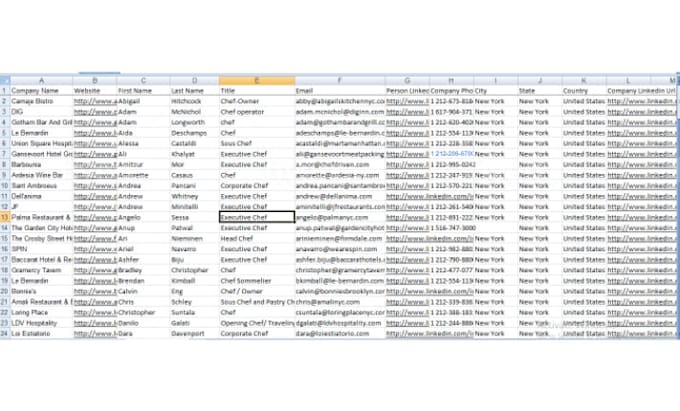Click the selected 'Executive Chef' cell in Angelo's row
Image resolution: width=680 pixels, height=411 pixels.
(257, 217)
